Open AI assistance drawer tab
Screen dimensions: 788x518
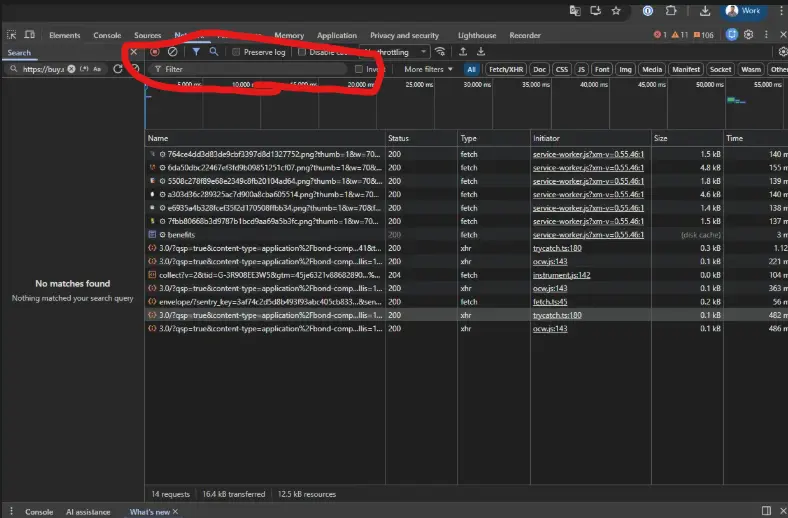[x=88, y=511]
